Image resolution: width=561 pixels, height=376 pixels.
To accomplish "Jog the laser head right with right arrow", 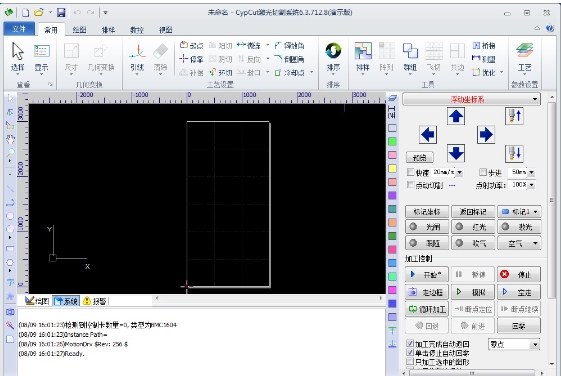I will pos(486,135).
